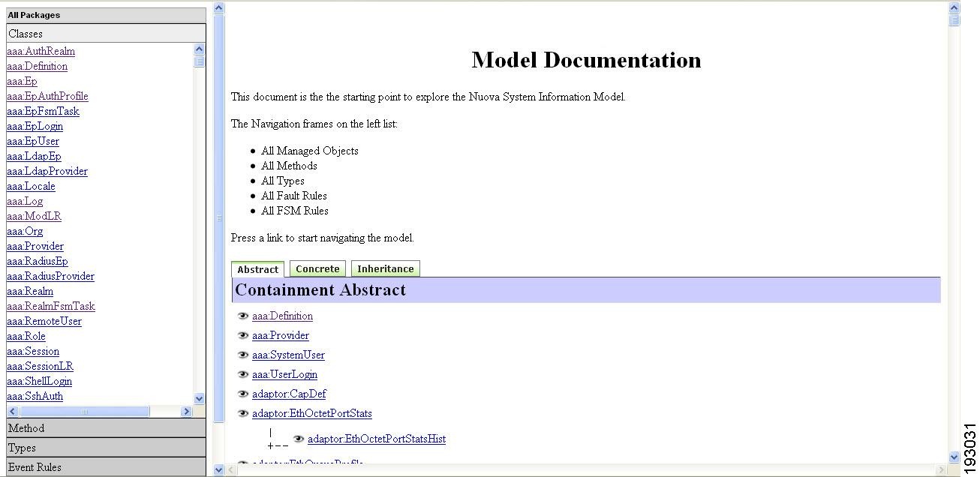Follow adaptor:CapDef link
This screenshot has width=980, height=477.
click(x=289, y=394)
